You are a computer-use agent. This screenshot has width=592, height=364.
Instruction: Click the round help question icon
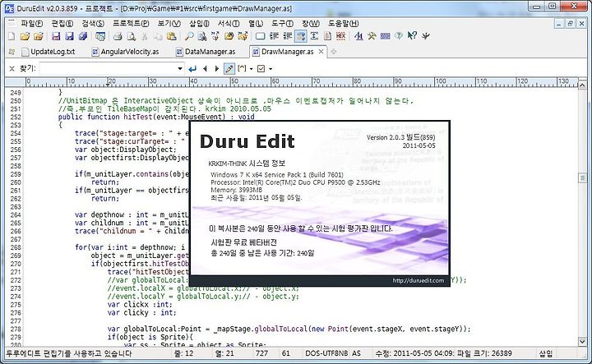coord(399,36)
